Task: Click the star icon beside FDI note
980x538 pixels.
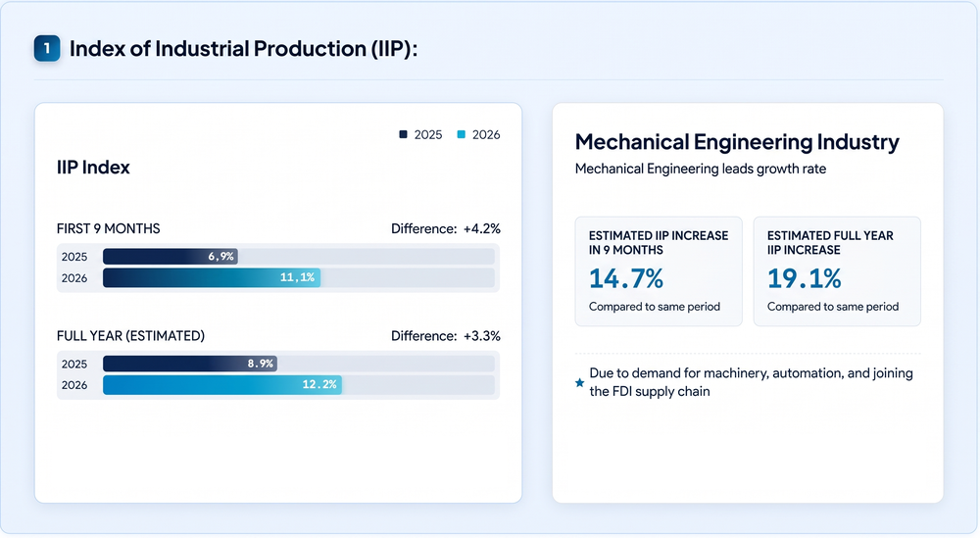Action: (x=579, y=382)
